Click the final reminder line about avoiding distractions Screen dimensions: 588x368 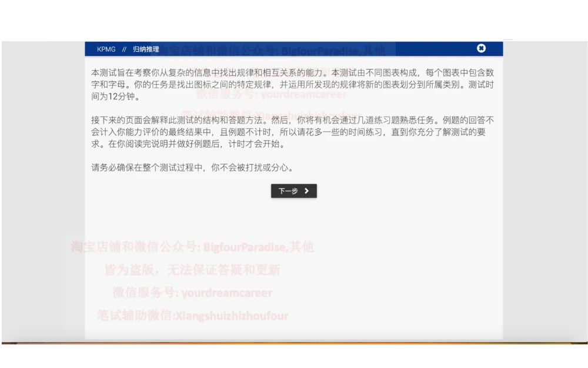point(193,167)
